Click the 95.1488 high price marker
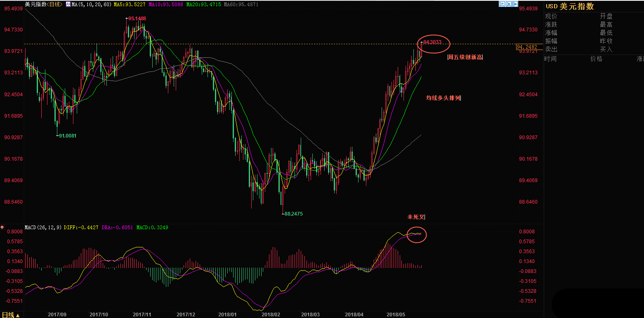The width and height of the screenshot is (644, 318). 137,19
